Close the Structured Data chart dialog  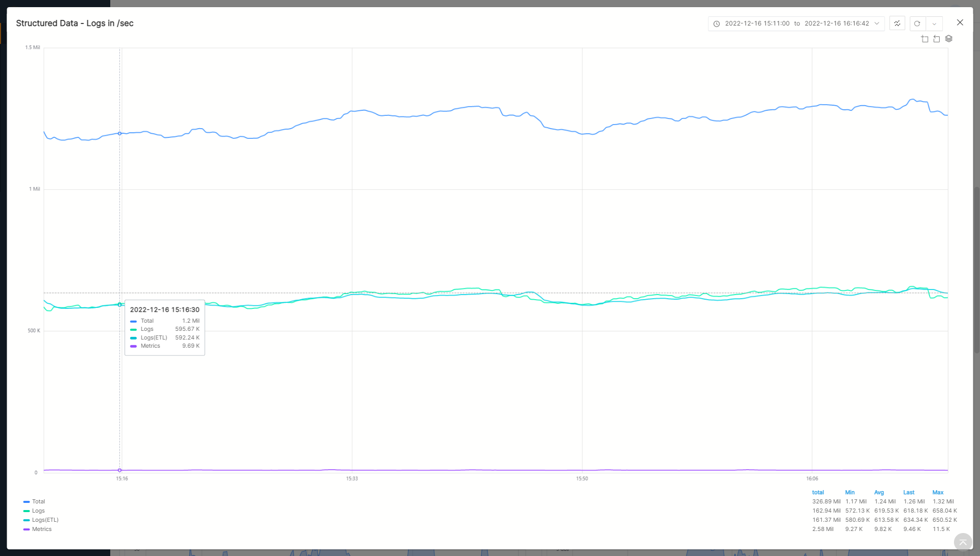point(960,22)
